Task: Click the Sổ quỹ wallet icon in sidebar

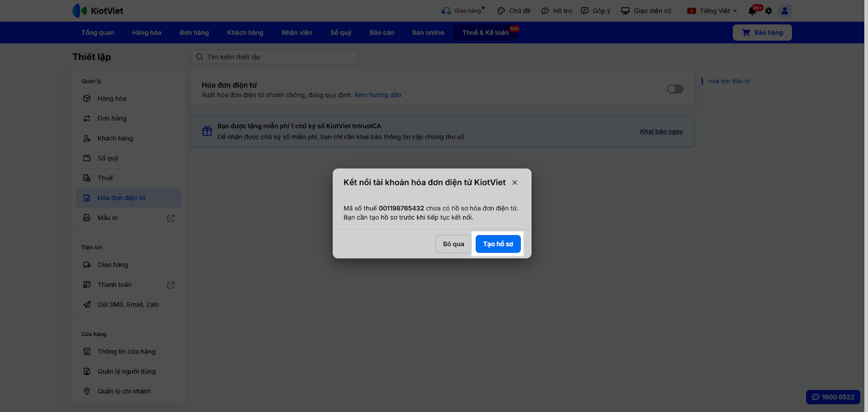Action: point(87,158)
